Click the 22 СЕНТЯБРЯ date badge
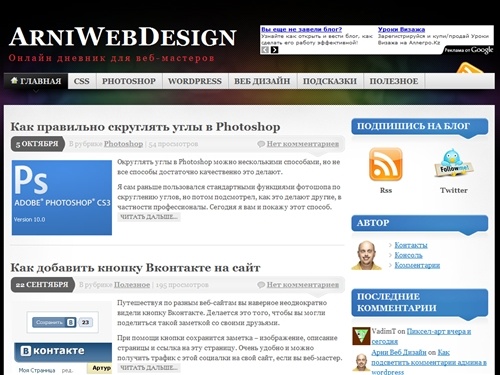This screenshot has height=375, width=500. 42,285
